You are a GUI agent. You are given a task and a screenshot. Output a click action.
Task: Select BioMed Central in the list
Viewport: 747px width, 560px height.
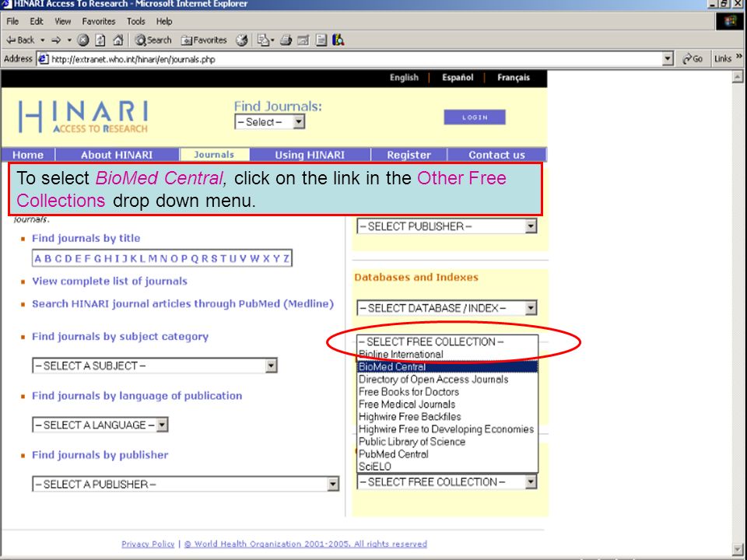click(447, 366)
